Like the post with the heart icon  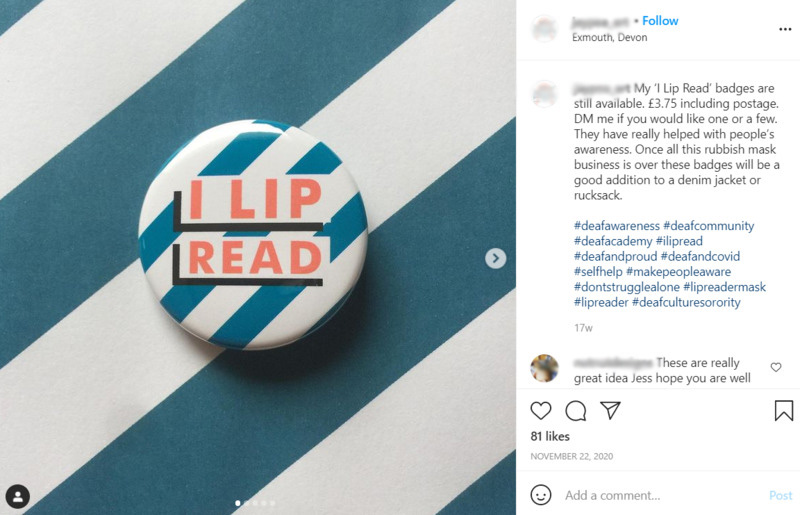coord(541,410)
